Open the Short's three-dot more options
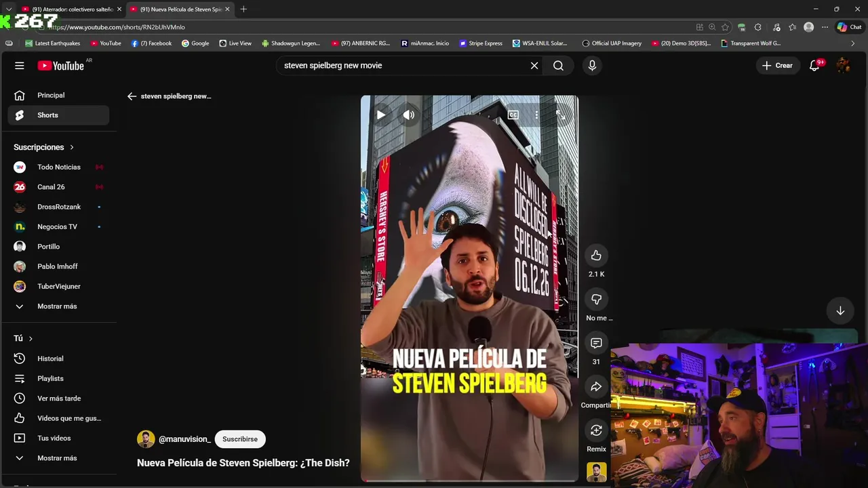Viewport: 868px width, 488px height. tap(536, 115)
